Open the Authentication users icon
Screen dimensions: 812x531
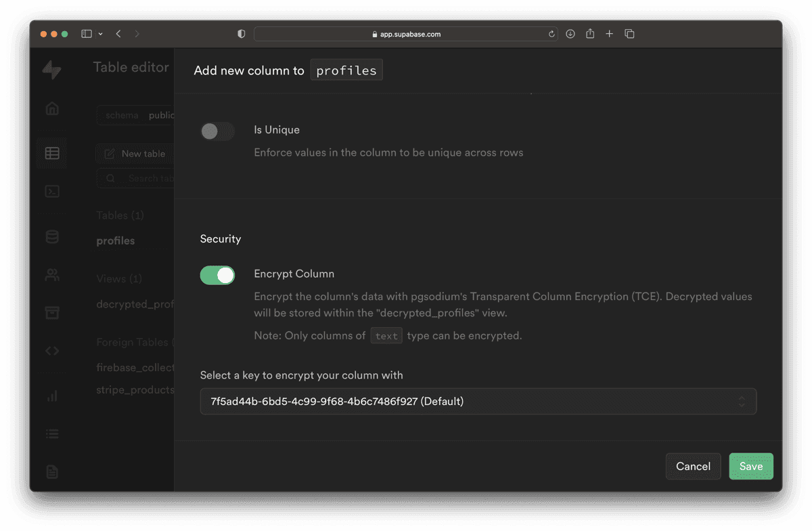[52, 275]
